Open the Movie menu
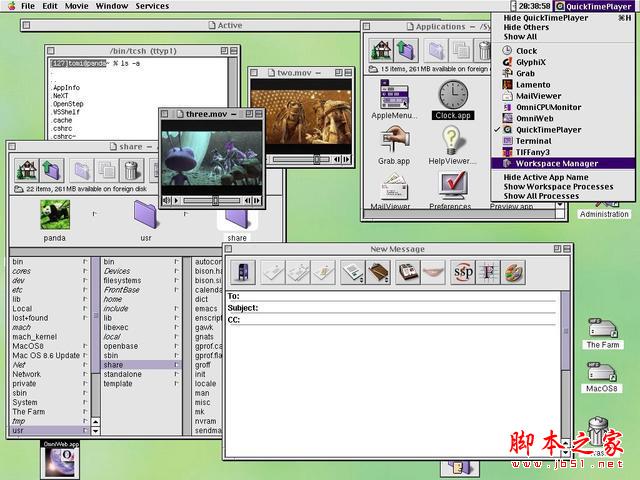 pos(76,6)
